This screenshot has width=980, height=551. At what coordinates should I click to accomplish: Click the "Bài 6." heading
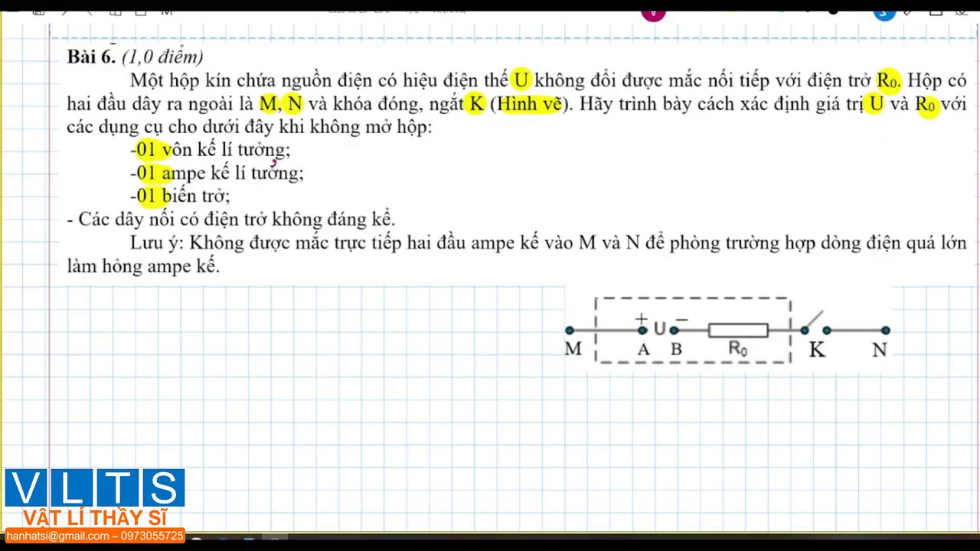point(91,57)
